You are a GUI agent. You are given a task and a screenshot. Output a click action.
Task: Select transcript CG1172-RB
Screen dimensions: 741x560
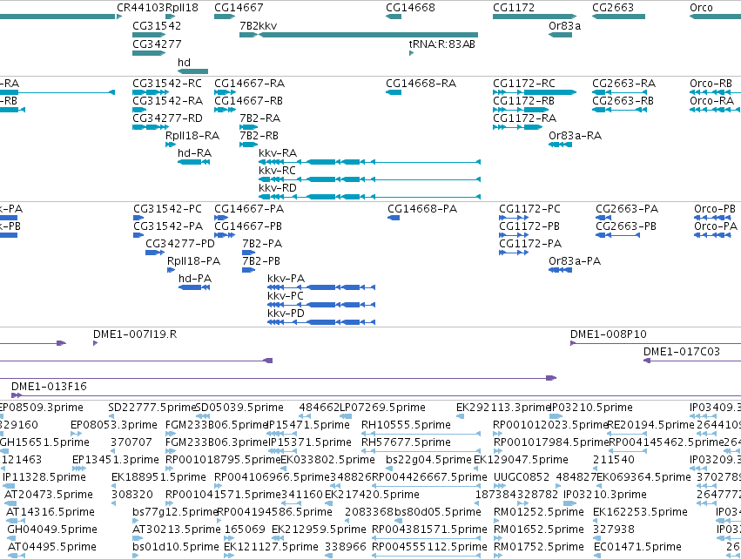523,101
